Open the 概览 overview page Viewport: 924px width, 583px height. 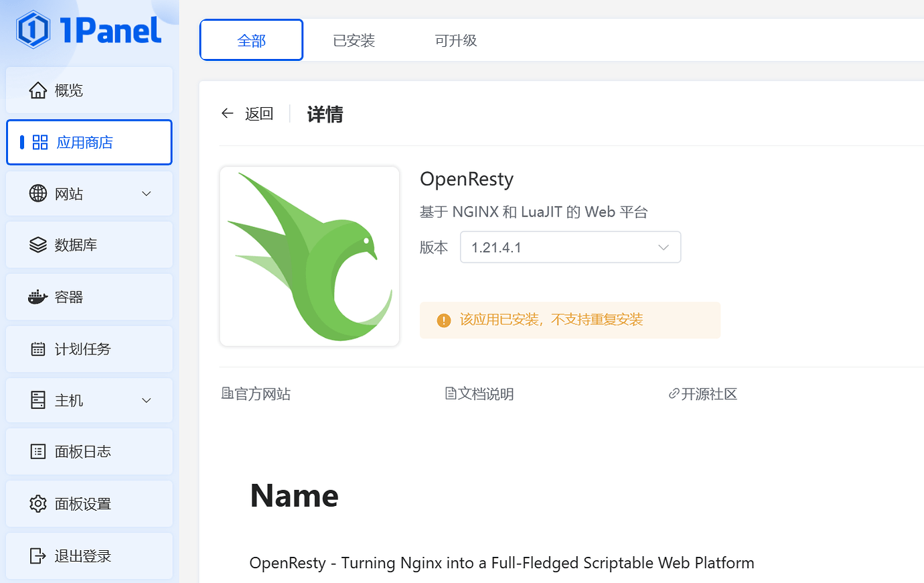coord(67,90)
